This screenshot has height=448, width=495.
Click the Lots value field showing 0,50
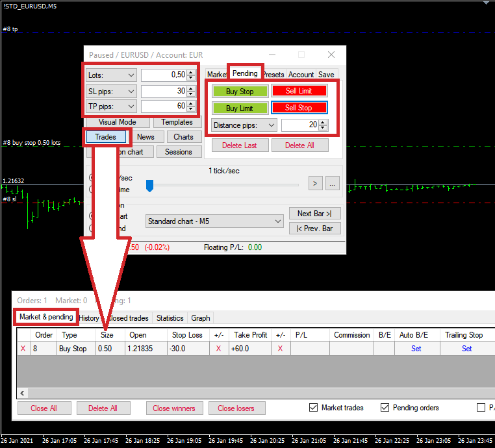click(x=164, y=75)
